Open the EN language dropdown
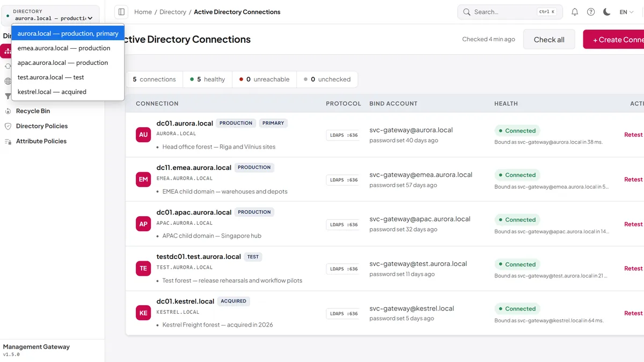The image size is (644, 362). (627, 12)
